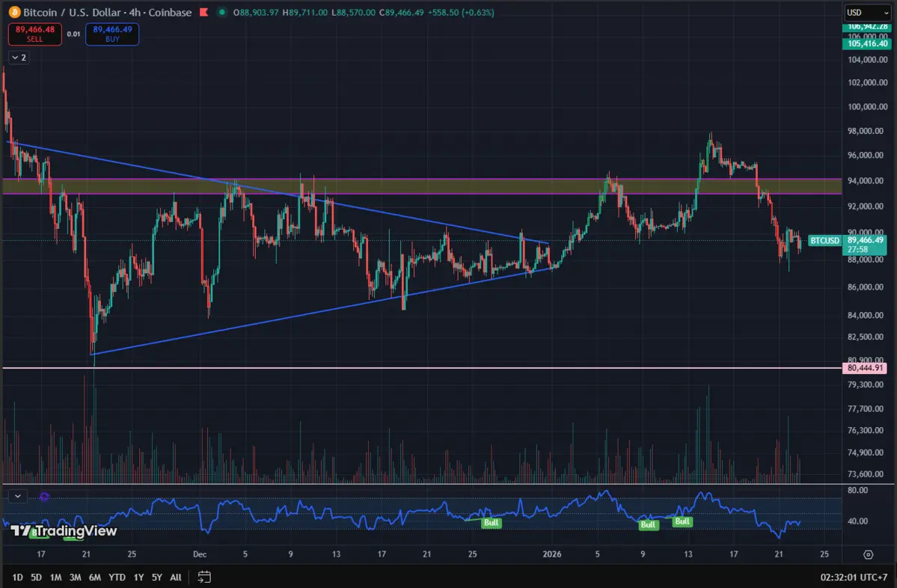Click the BTCUSD countdown timer on price scale
The image size is (897, 588).
tap(859, 249)
